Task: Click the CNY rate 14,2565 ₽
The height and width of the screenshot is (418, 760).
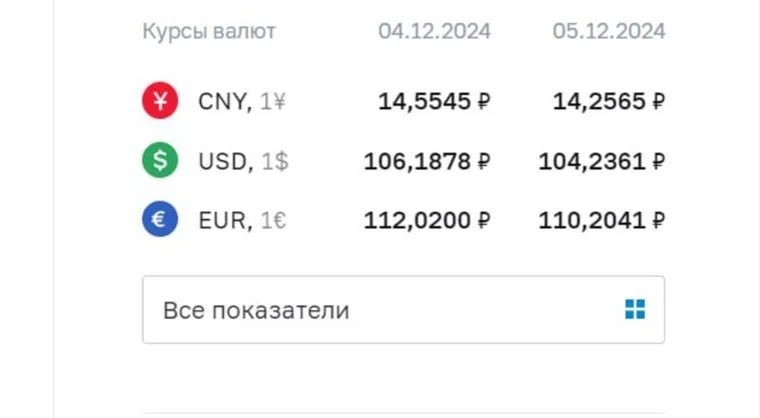Action: [x=609, y=101]
